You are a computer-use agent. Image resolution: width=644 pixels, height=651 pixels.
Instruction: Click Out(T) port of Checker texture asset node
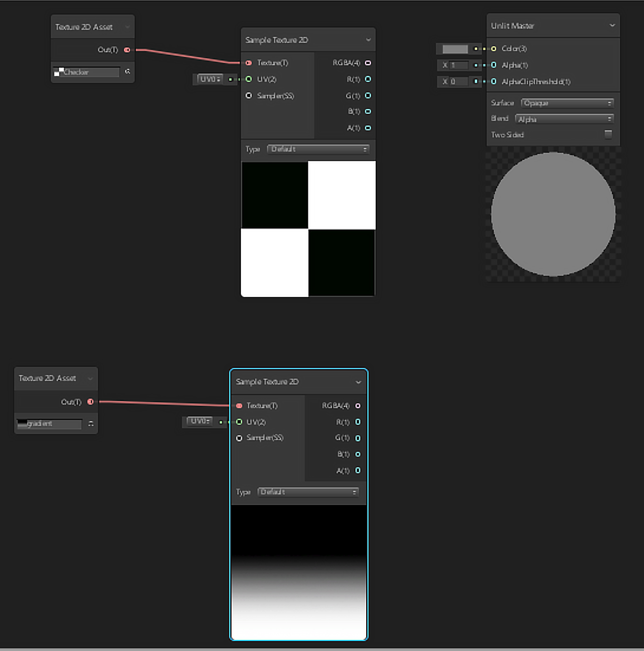pyautogui.click(x=127, y=50)
